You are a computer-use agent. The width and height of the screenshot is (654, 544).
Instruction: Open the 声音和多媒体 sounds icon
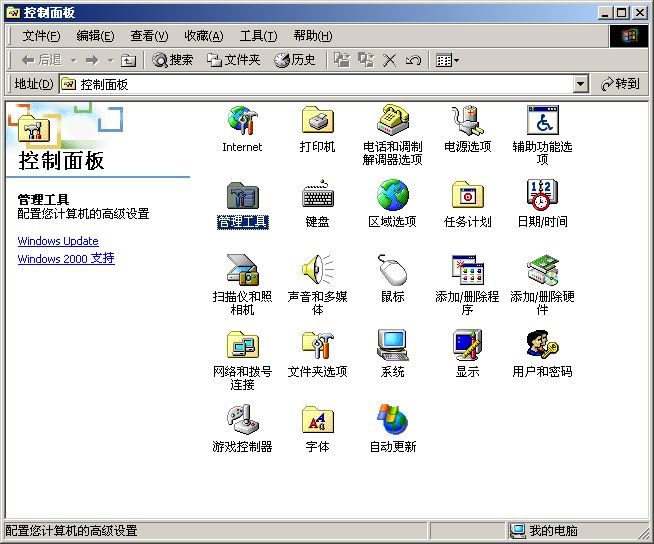tap(317, 271)
